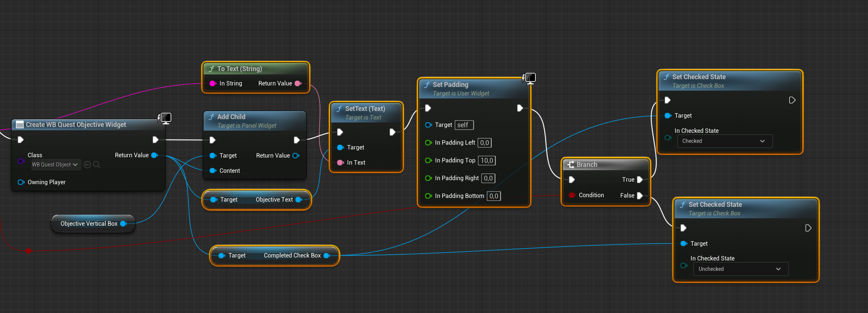
Task: Click the Objective Vertical Box output pin
Action: click(x=123, y=223)
